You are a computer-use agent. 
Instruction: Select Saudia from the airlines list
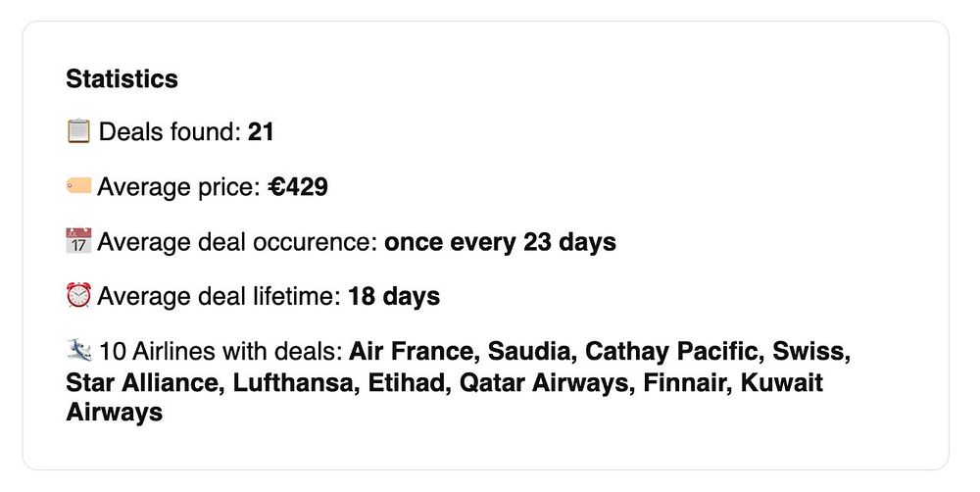[x=530, y=351]
